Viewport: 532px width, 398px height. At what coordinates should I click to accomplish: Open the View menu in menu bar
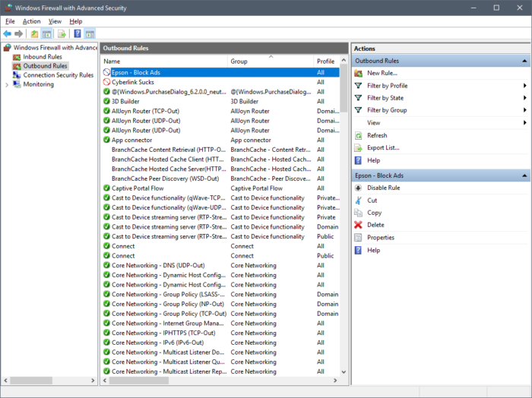pyautogui.click(x=55, y=21)
